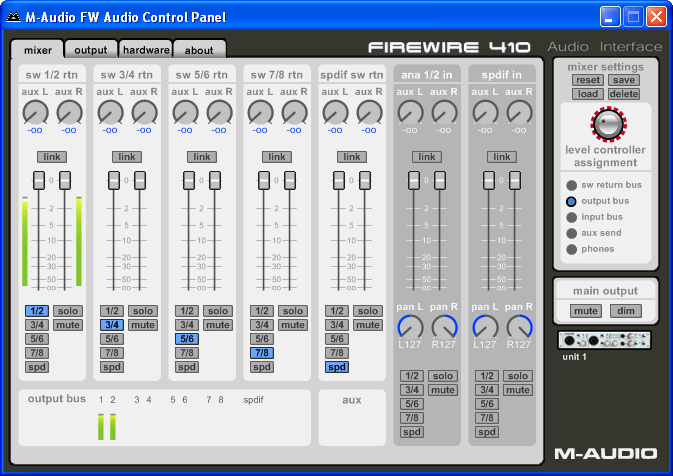This screenshot has width=673, height=476.
Task: Mute the spdif sw rtn channel
Action: coord(368,325)
